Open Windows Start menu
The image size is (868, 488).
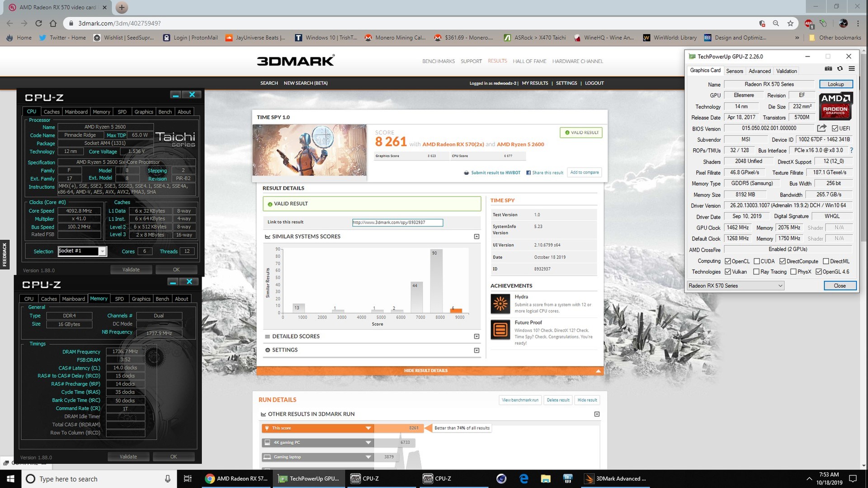[10, 479]
